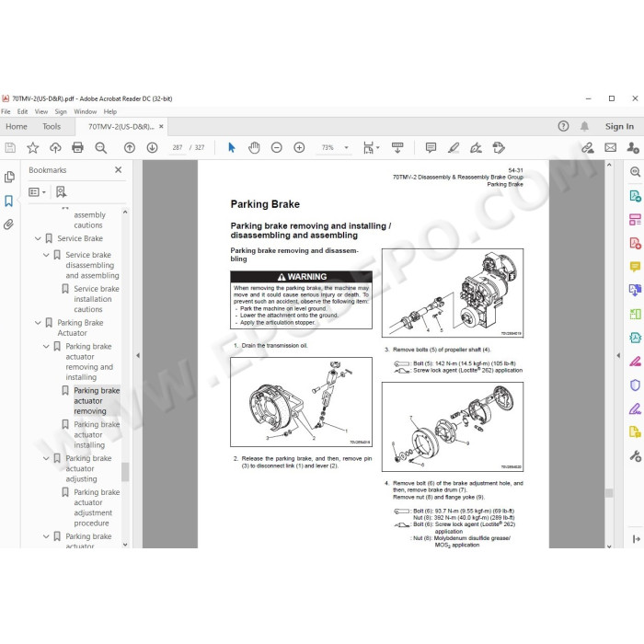The image size is (644, 644).
Task: Click the share with others person icon
Action: 633,147
